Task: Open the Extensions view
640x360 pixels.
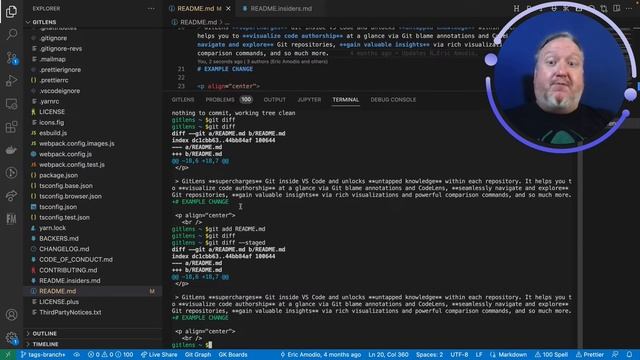Action: coord(11,127)
